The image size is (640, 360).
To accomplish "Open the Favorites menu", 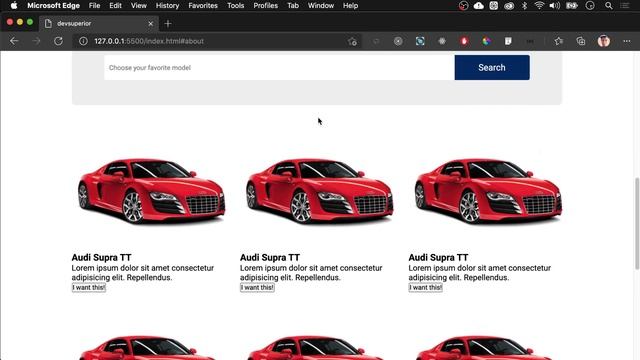I will point(203,6).
